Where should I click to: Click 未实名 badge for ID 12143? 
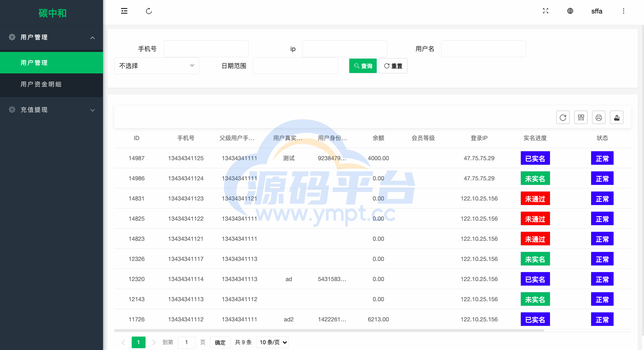535,299
